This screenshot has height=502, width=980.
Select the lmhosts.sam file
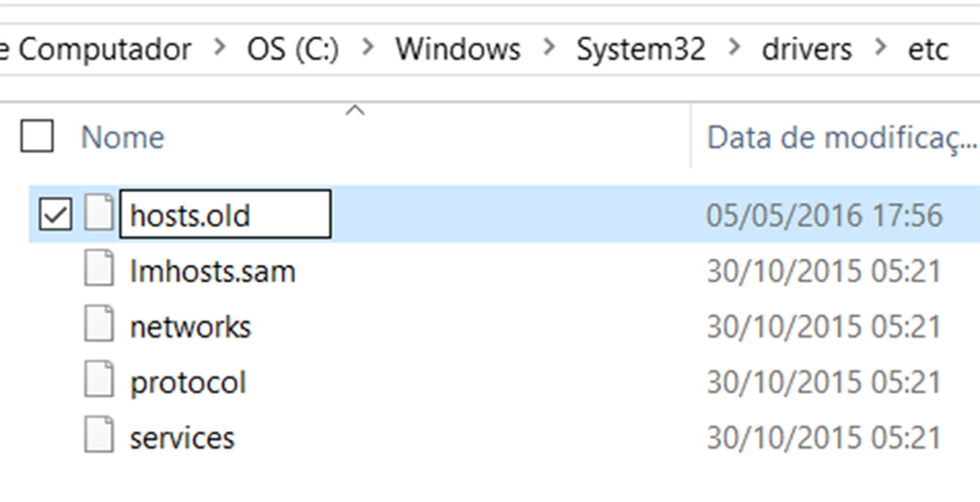click(212, 271)
